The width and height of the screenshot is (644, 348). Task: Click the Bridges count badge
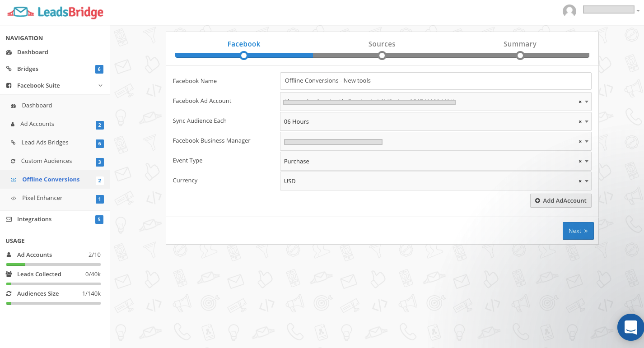(x=99, y=69)
